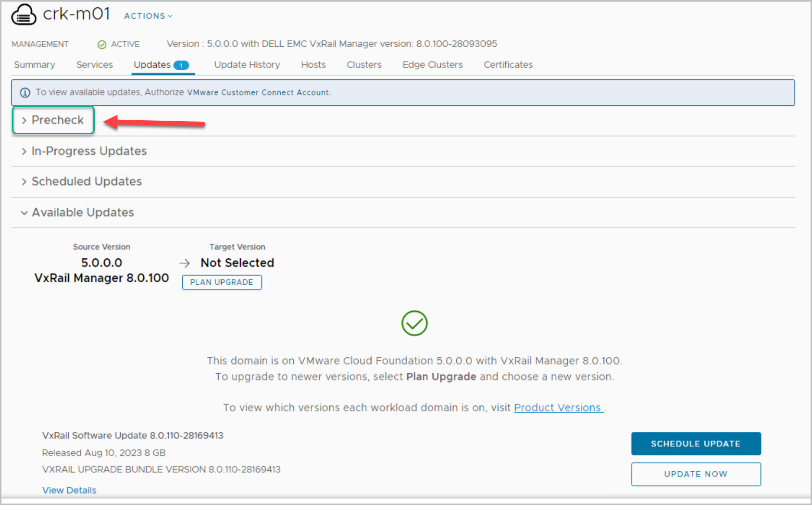This screenshot has width=812, height=505.
Task: Click the info icon in the banner
Action: pyautogui.click(x=25, y=93)
